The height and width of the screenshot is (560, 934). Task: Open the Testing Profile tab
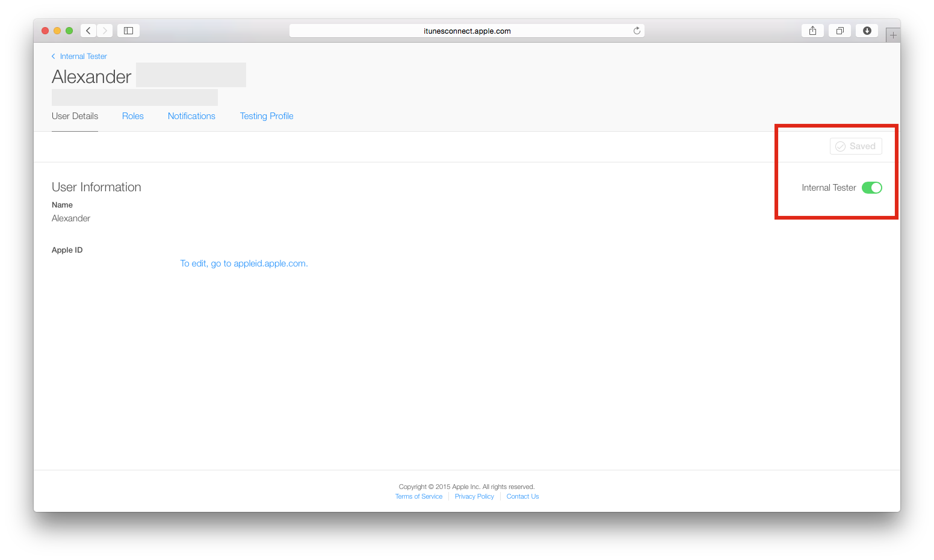[267, 116]
